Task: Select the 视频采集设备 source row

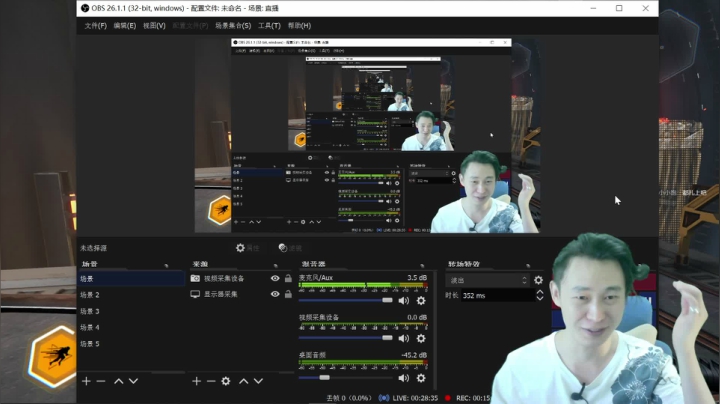Action: click(x=242, y=278)
